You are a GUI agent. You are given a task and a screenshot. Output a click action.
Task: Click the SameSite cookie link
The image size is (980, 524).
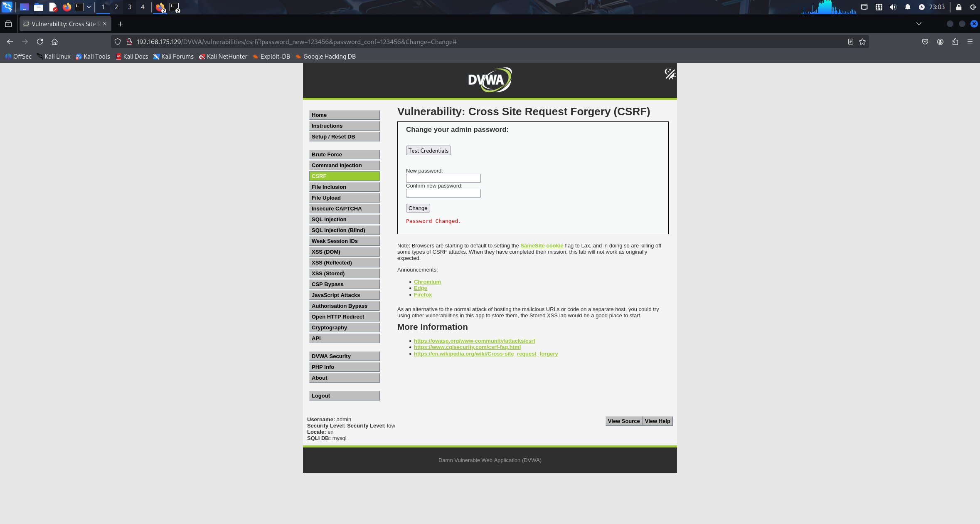point(542,245)
